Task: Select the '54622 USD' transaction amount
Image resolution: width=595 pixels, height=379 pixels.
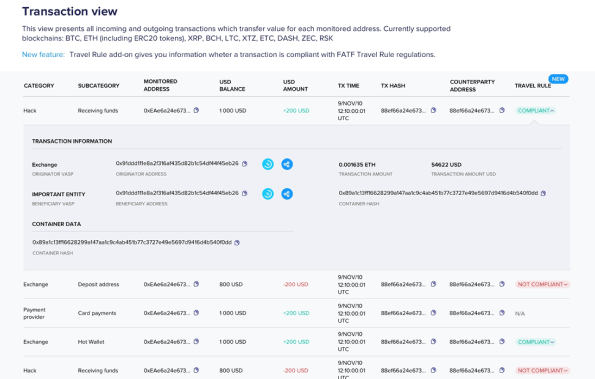Action: [x=446, y=165]
